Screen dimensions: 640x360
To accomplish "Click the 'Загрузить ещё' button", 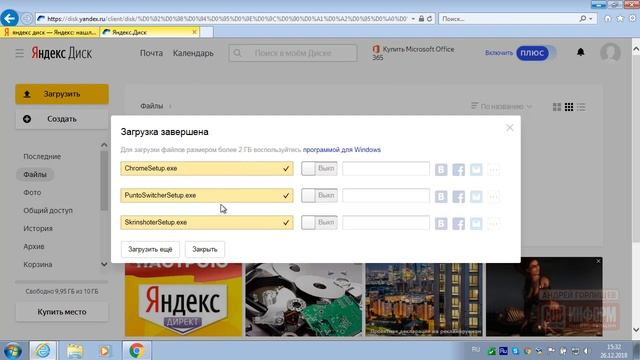I will tap(150, 249).
